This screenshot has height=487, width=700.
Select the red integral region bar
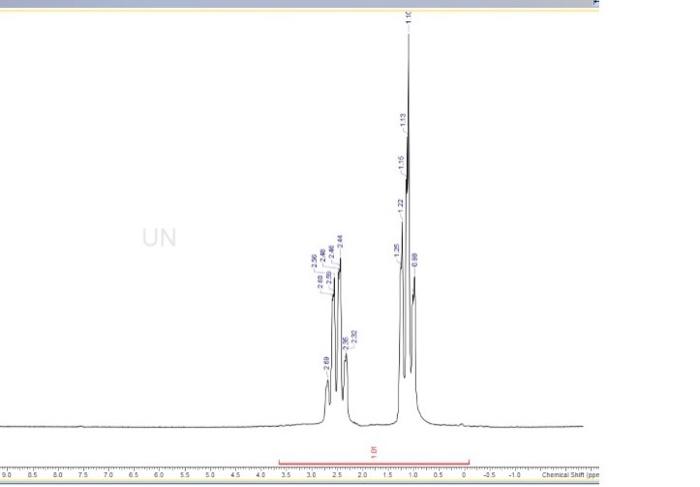point(374,463)
